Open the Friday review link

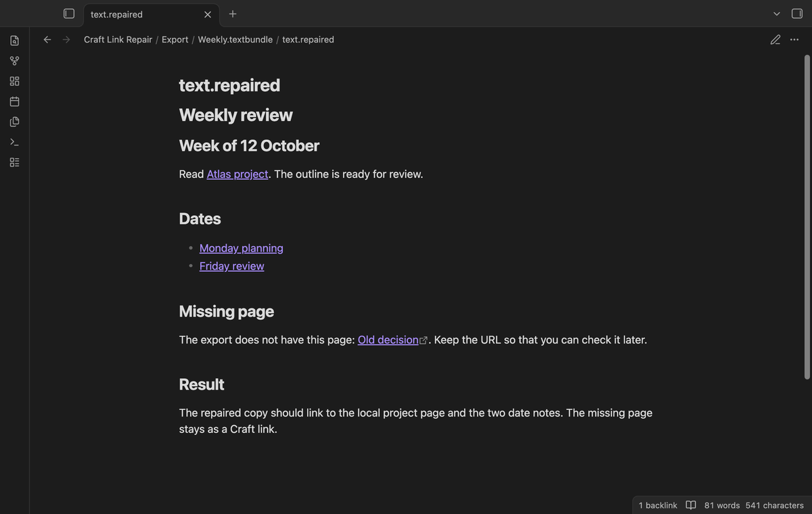point(232,266)
